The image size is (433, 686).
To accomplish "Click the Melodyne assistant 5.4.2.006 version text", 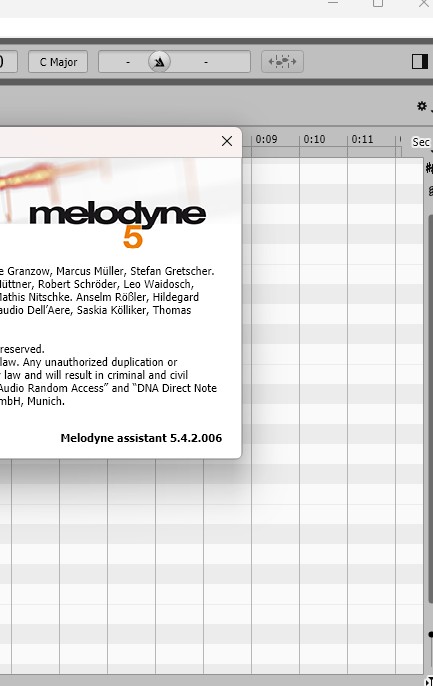I will click(141, 438).
